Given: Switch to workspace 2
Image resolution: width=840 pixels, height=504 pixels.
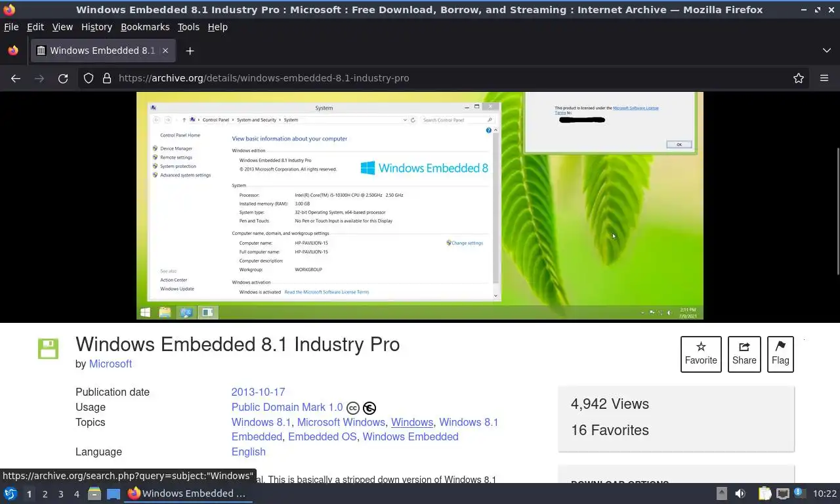Looking at the screenshot, I should click(45, 493).
